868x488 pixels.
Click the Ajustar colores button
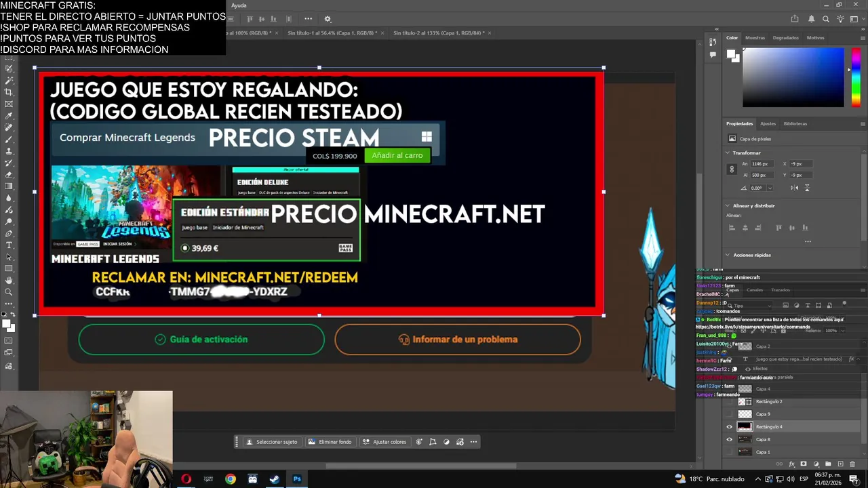click(x=384, y=442)
